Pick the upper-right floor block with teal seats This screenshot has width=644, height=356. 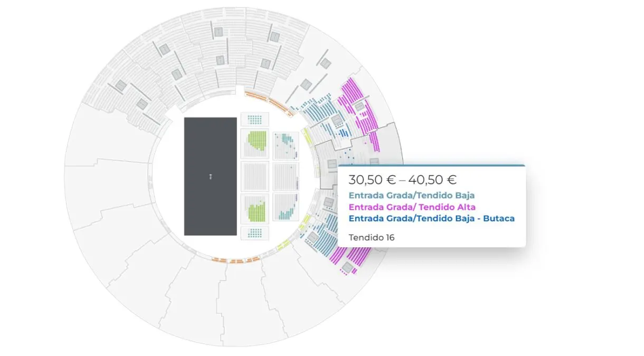pyautogui.click(x=286, y=145)
